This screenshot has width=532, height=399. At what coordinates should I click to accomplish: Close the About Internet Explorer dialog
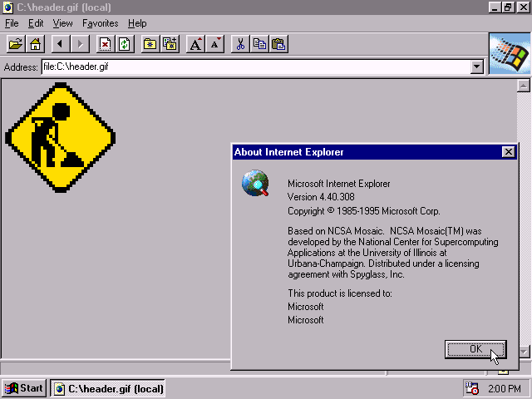[x=508, y=152]
